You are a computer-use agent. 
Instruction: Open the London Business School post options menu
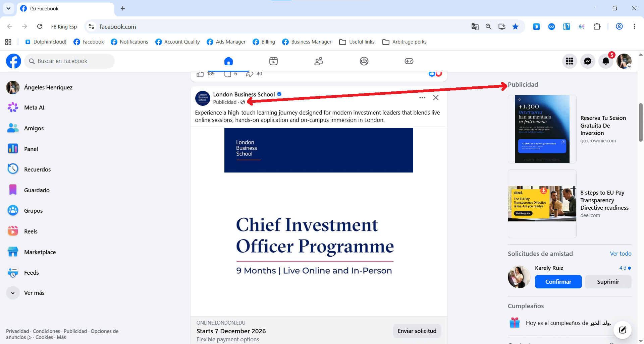click(422, 97)
